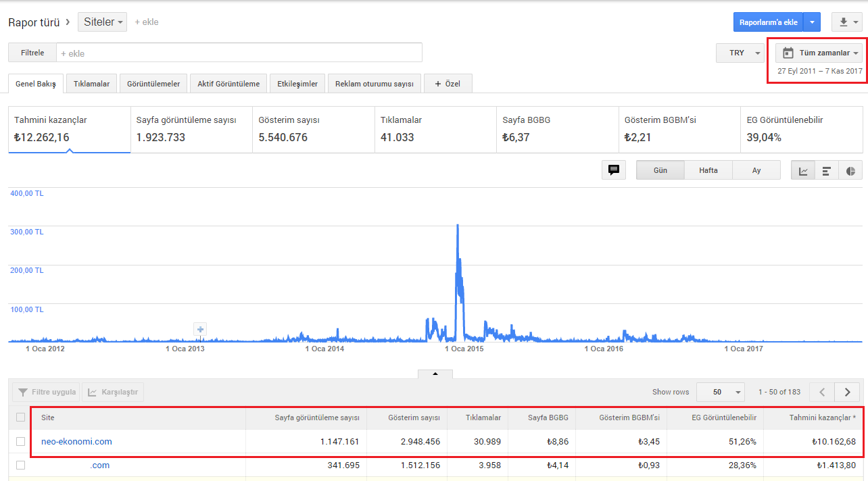Go to the previous page of rows
868x481 pixels.
point(822,392)
